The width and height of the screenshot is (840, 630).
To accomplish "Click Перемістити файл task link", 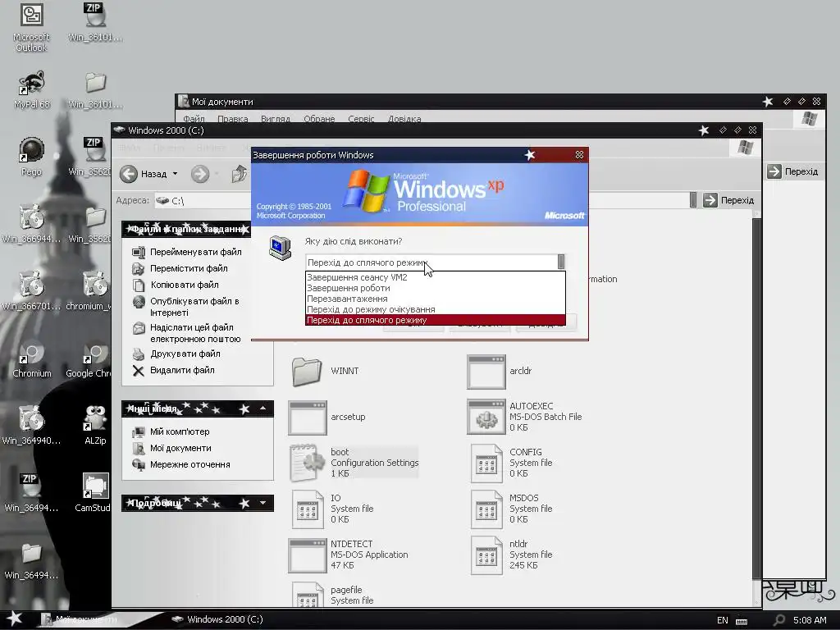I will pyautogui.click(x=189, y=268).
